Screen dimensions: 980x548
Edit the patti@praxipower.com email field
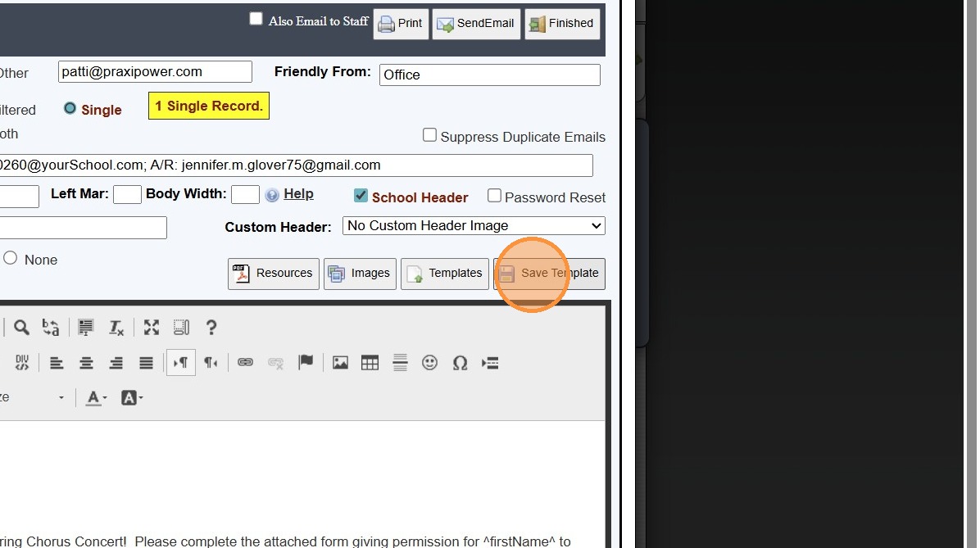pyautogui.click(x=155, y=72)
